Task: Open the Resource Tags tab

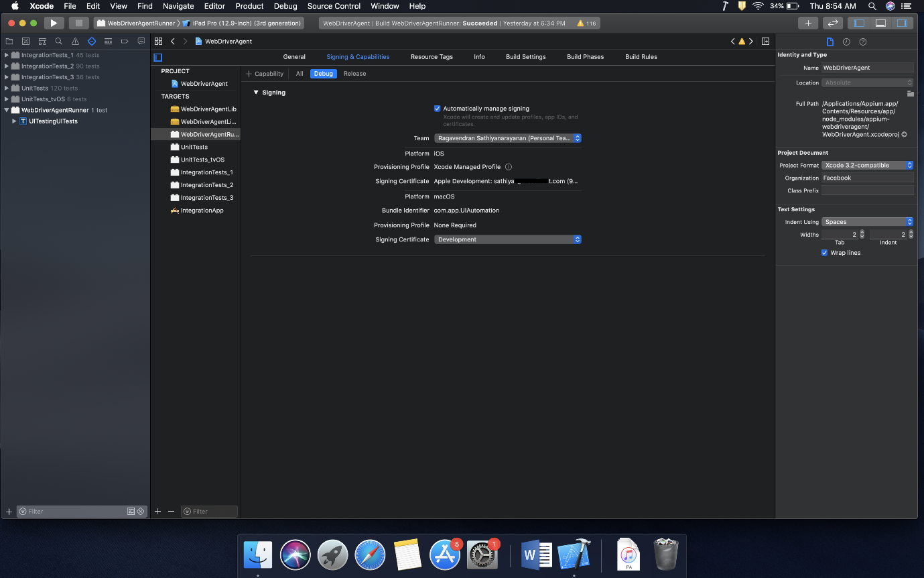Action: (x=432, y=57)
